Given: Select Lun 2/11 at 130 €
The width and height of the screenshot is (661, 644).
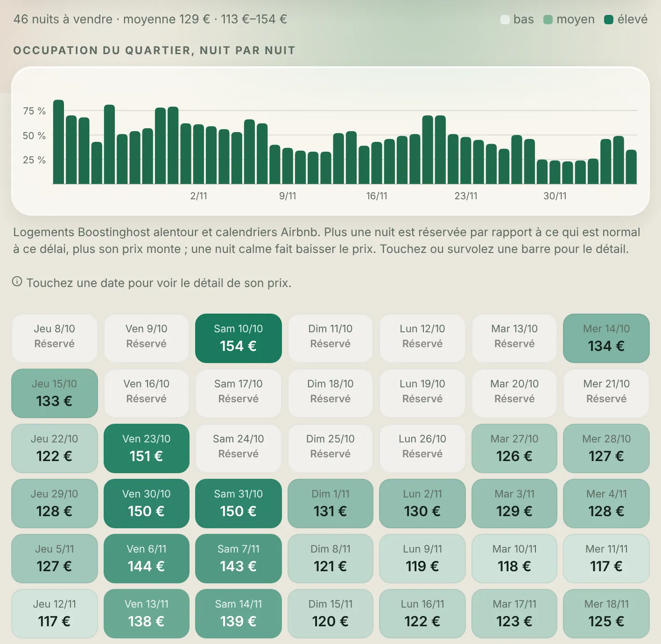Looking at the screenshot, I should 422,504.
